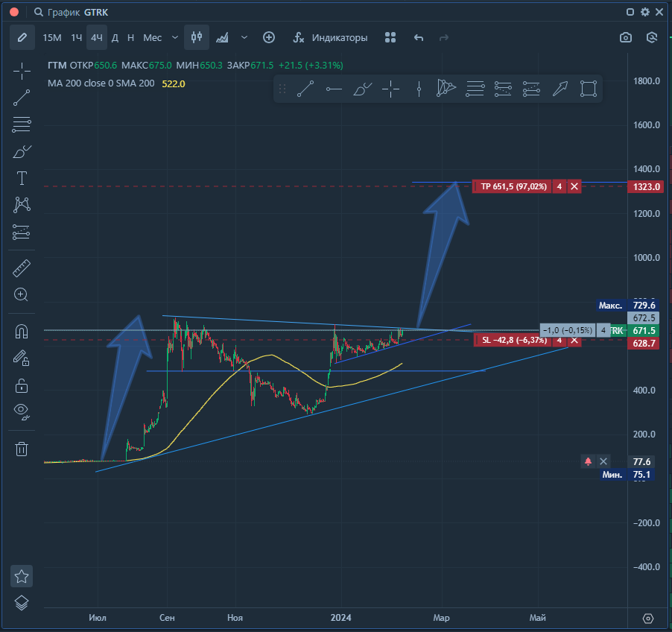Viewport: 672px width, 632px height.
Task: Open time axis settings icon bottom right
Action: pos(648,619)
